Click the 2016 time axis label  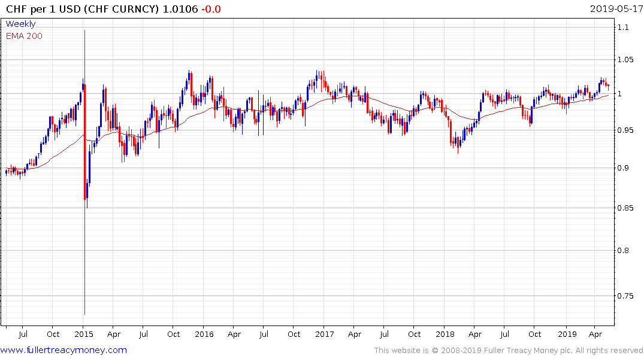coord(204,334)
